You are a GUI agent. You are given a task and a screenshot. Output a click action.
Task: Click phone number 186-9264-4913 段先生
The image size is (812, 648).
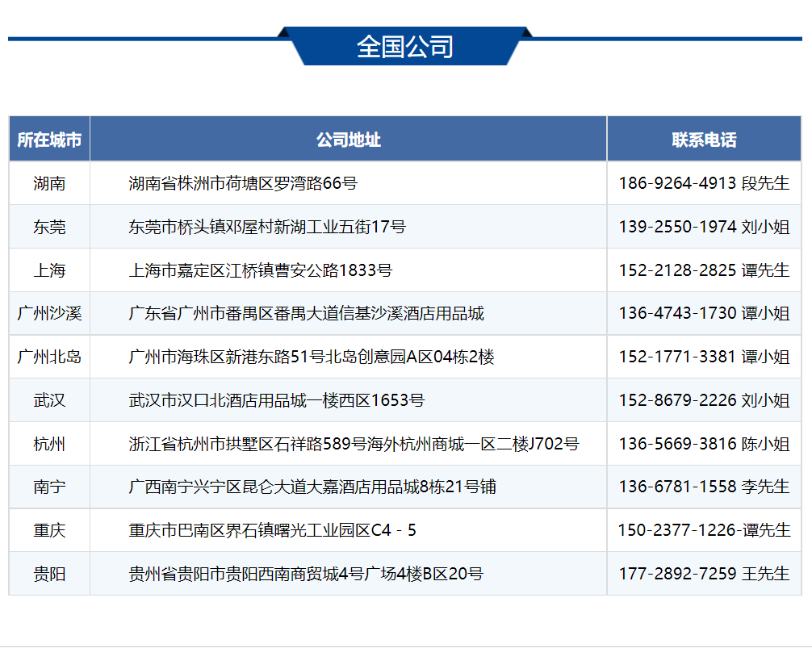click(704, 183)
